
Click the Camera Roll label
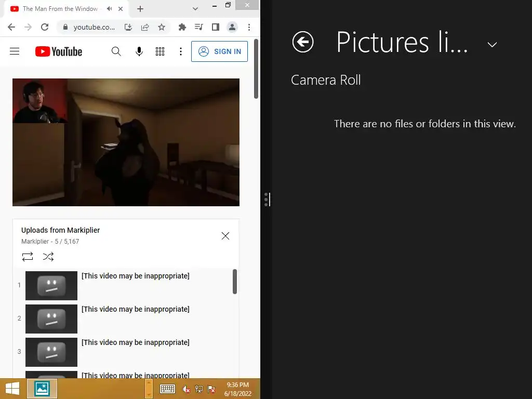point(326,80)
